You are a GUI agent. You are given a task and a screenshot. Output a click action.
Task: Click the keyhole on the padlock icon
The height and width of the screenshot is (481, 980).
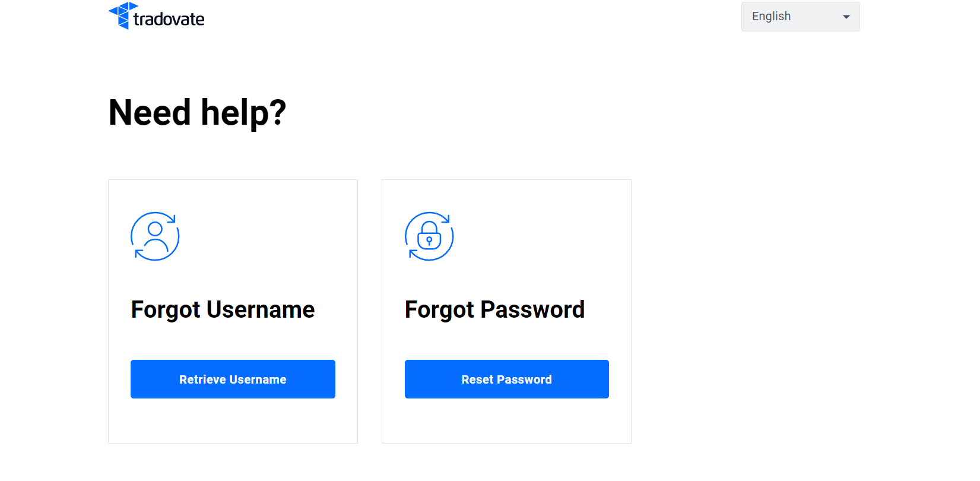point(429,240)
